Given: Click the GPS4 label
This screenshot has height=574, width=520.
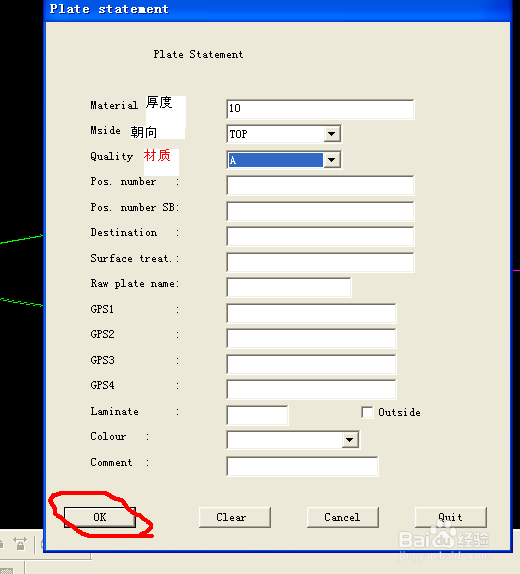Looking at the screenshot, I should point(102,385).
